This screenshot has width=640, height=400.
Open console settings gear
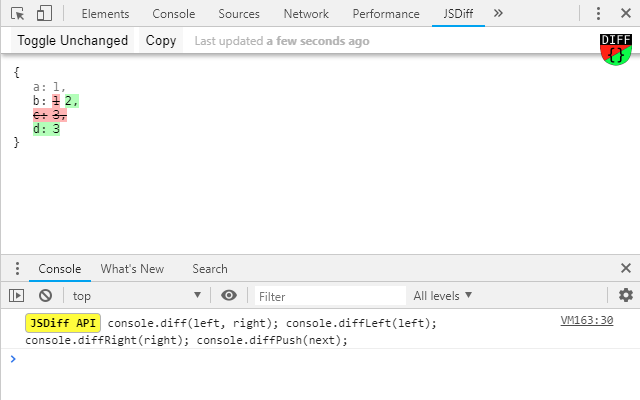(626, 295)
